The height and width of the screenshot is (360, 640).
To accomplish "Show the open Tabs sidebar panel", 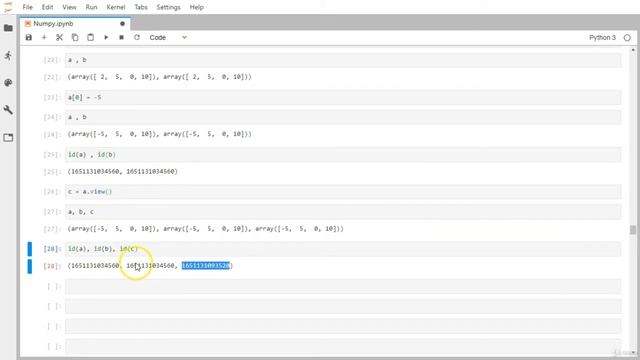I will point(8,138).
